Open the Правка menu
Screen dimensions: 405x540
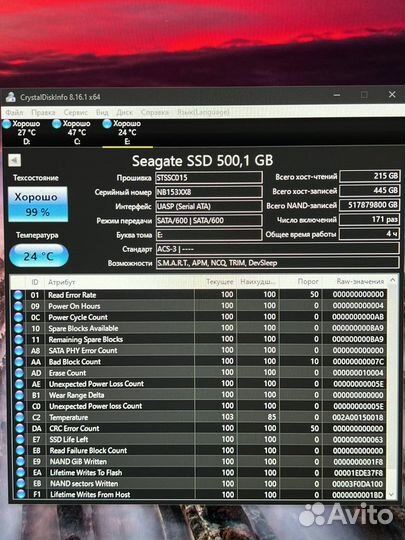click(43, 112)
